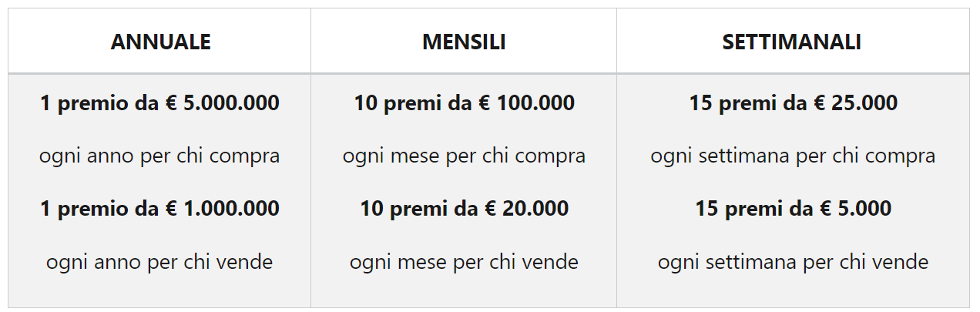
Task: Select the '15 premi da € 25.000' line
Action: coord(793,102)
